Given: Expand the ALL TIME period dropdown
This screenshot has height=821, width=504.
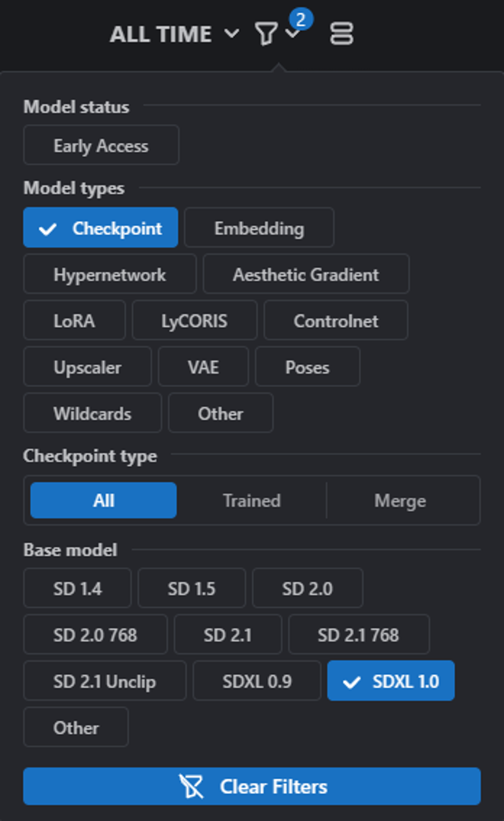Looking at the screenshot, I should pos(175,33).
